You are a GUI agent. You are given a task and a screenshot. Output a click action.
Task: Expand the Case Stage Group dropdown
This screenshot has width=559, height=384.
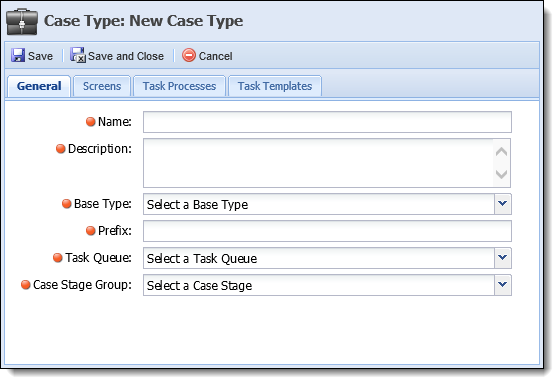pos(503,285)
